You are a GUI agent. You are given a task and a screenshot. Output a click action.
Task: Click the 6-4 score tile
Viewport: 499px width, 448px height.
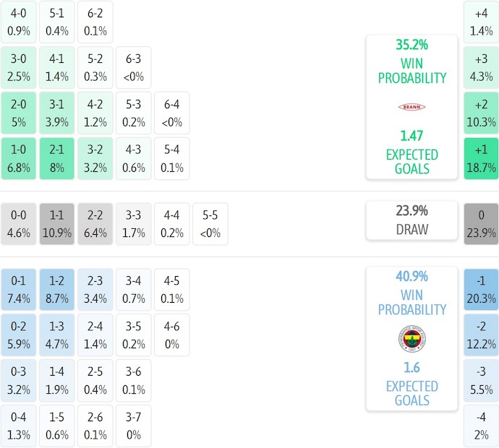coord(171,113)
